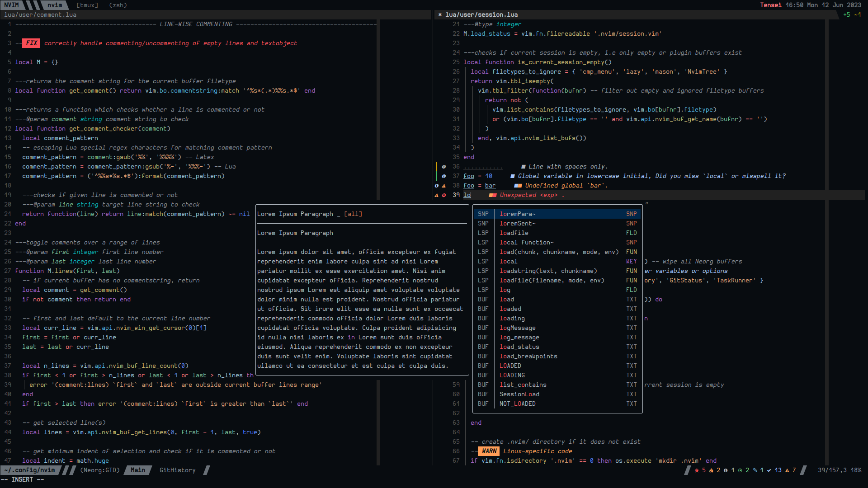Click the modified star beside lua/user/session.lua

coord(440,15)
